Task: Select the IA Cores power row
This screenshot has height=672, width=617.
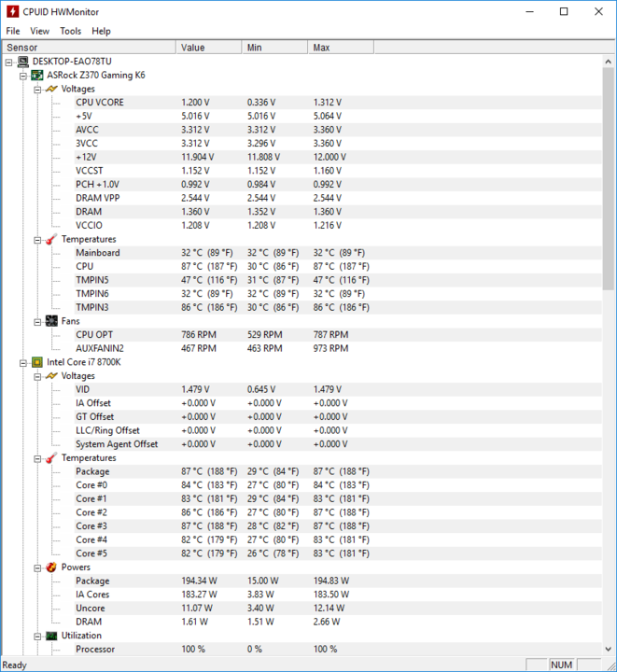Action: point(338,595)
